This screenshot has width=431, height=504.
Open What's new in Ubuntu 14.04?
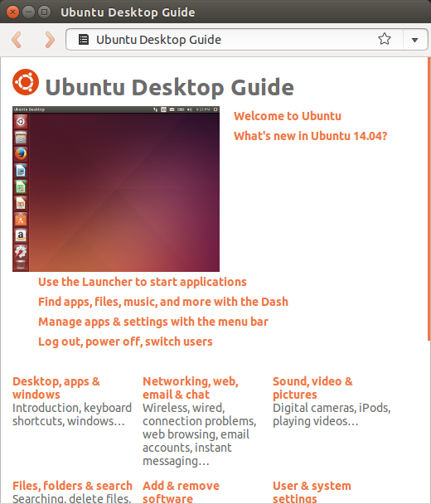click(x=310, y=136)
